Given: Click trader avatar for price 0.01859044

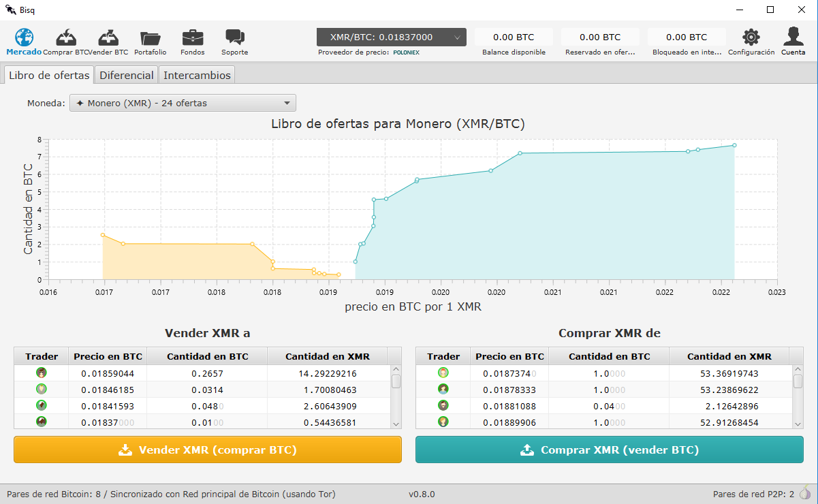Looking at the screenshot, I should tap(42, 373).
